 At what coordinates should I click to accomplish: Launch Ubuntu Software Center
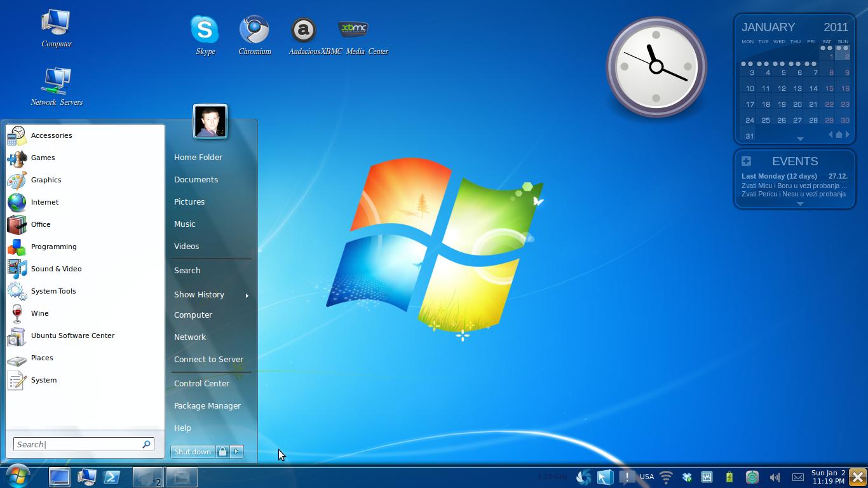[85, 335]
